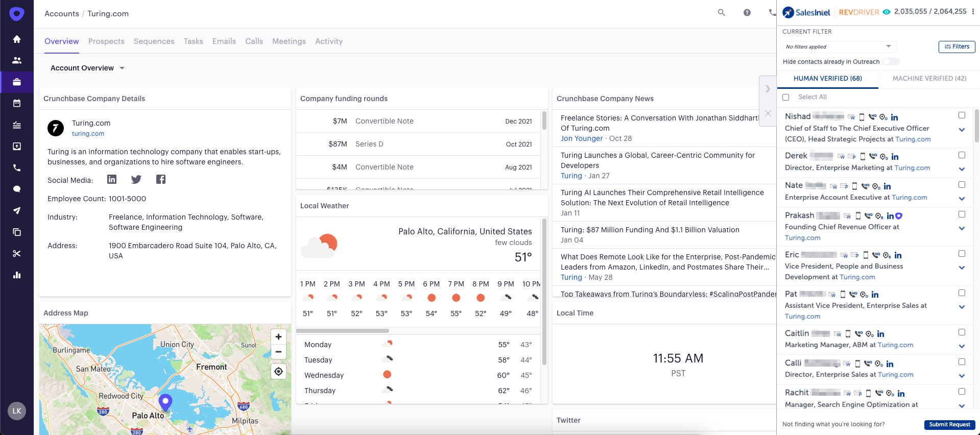Open Turing.com Twitter social media icon
The height and width of the screenshot is (435, 980).
[136, 179]
